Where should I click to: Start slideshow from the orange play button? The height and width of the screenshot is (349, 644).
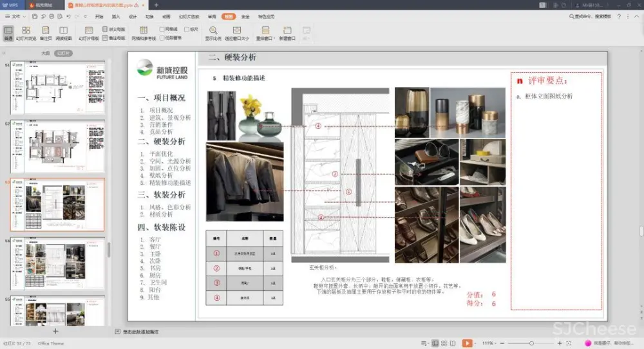[x=467, y=343]
